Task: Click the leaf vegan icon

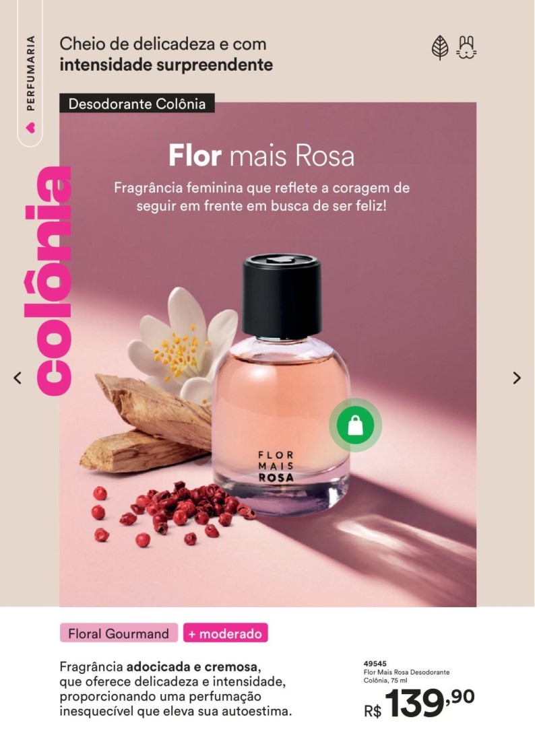Action: pos(439,47)
